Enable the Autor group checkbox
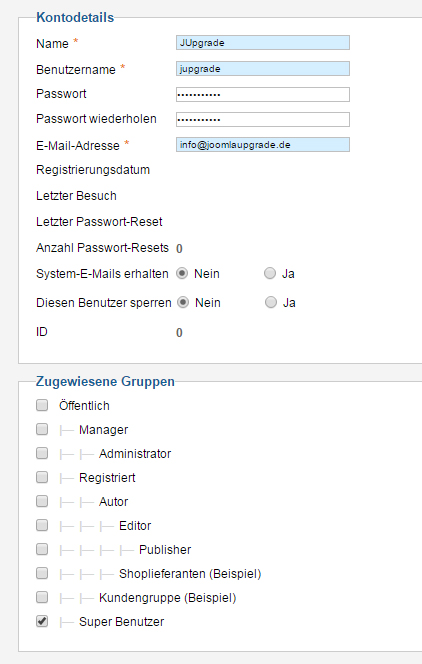Image resolution: width=422 pixels, height=664 pixels. (x=42, y=501)
